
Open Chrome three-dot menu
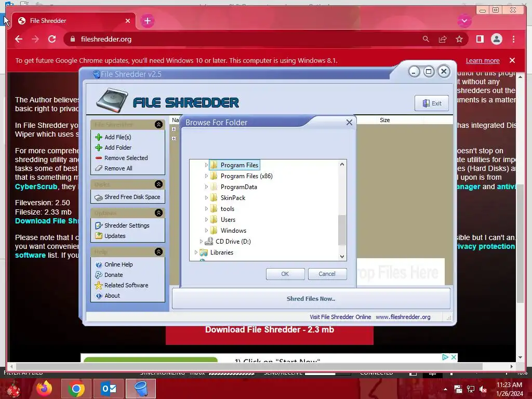[513, 39]
